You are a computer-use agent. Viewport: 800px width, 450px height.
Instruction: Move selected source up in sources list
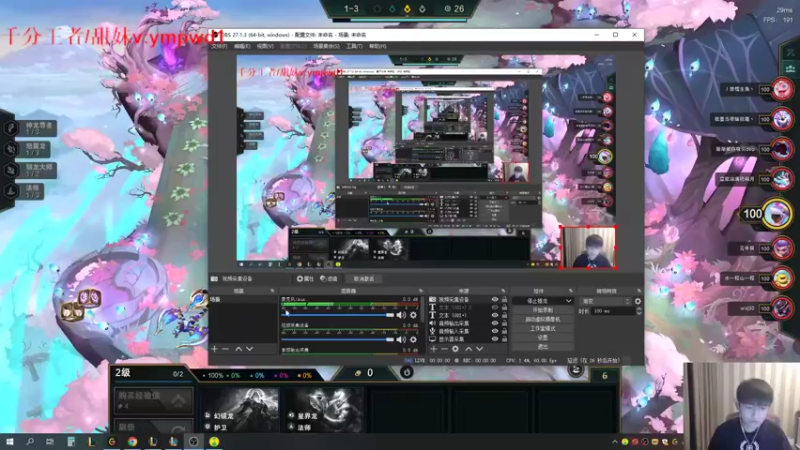pos(468,349)
